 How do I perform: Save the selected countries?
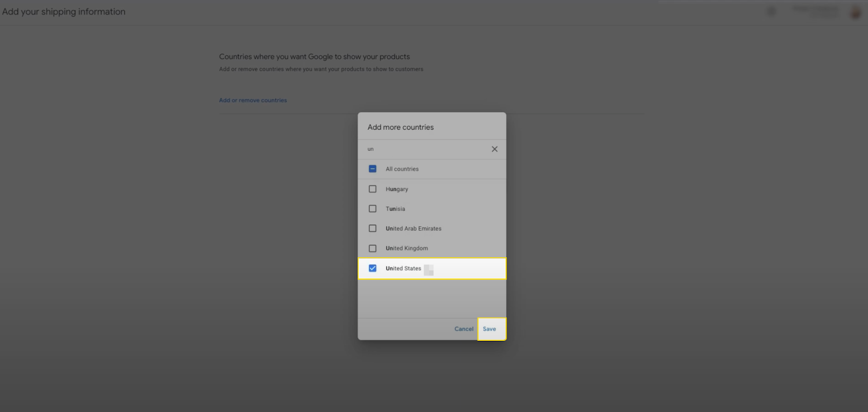(x=489, y=329)
